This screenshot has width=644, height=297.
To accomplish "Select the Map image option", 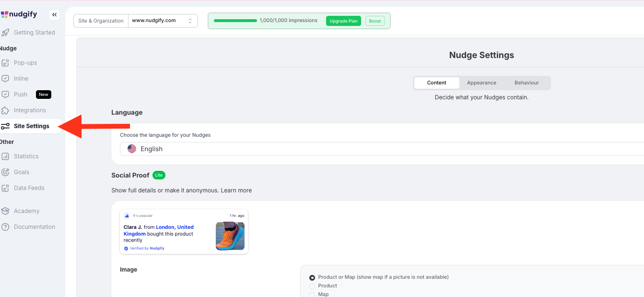I will 312,295.
